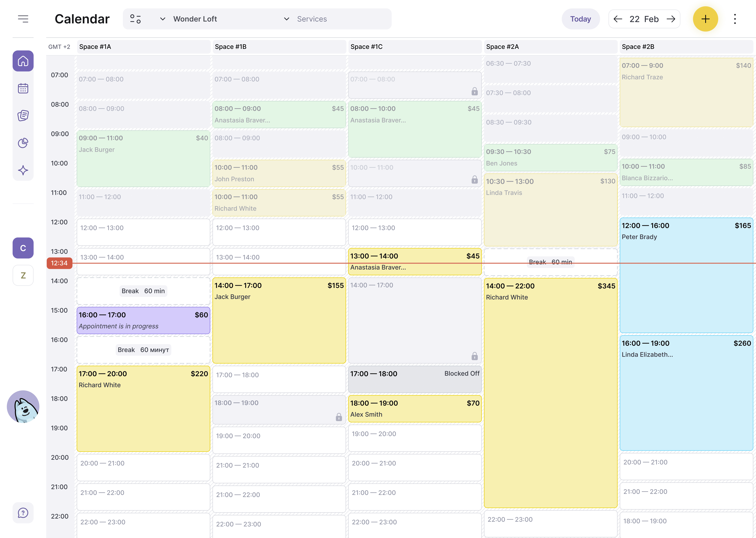This screenshot has width=756, height=538.
Task: Click the yellow plus add button
Action: [705, 19]
